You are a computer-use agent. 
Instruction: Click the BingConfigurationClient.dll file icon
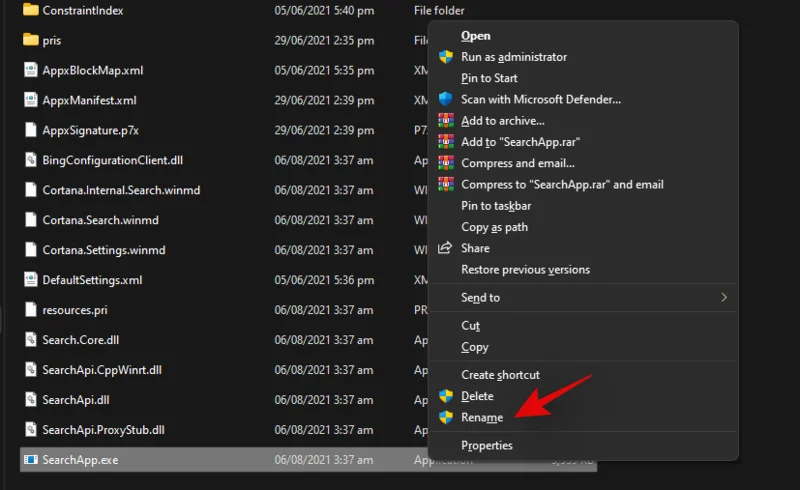coord(31,160)
